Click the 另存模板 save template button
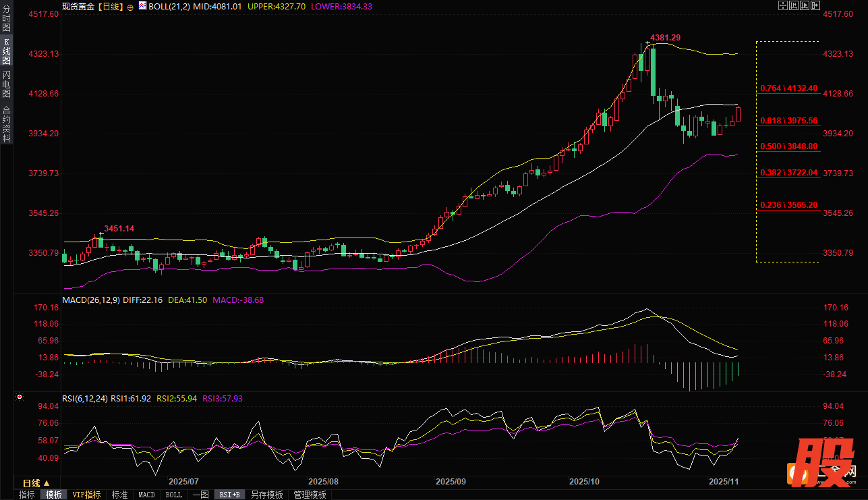The width and height of the screenshot is (868, 500). (266, 495)
